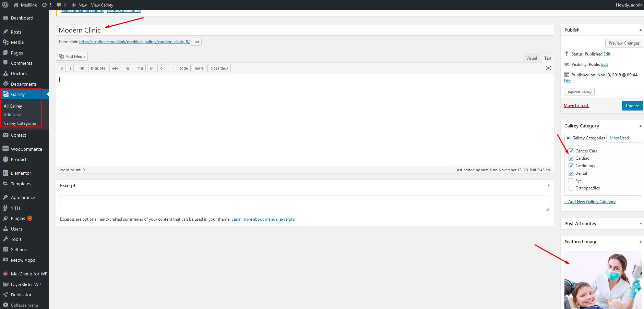Select the Most Used categories tab
The height and width of the screenshot is (309, 644).
click(x=619, y=138)
